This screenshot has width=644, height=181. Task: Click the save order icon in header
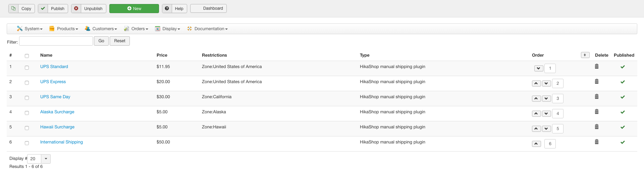click(x=585, y=55)
